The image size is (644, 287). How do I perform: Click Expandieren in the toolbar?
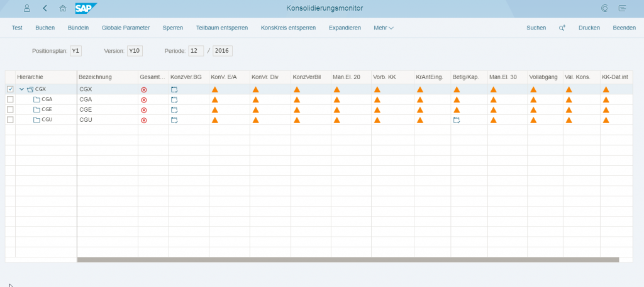tap(346, 28)
